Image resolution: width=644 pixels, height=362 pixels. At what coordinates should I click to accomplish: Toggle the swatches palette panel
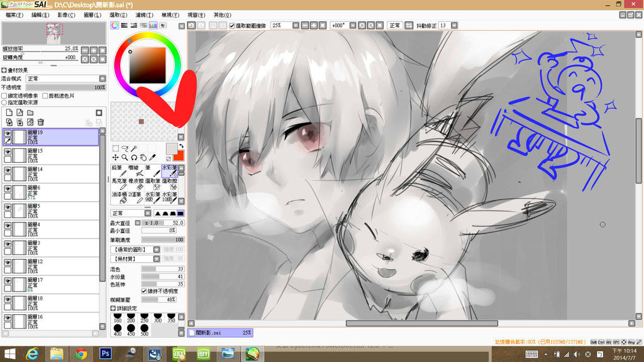153,25
